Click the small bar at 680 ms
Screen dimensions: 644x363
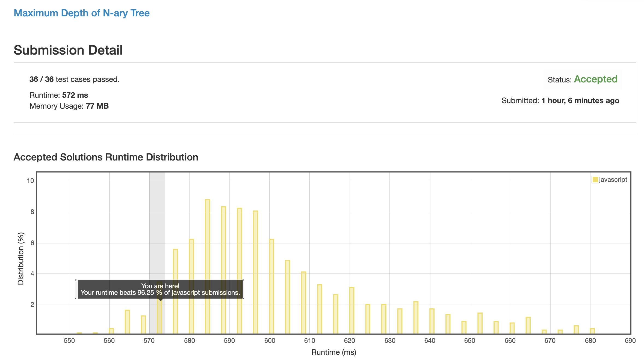point(592,331)
